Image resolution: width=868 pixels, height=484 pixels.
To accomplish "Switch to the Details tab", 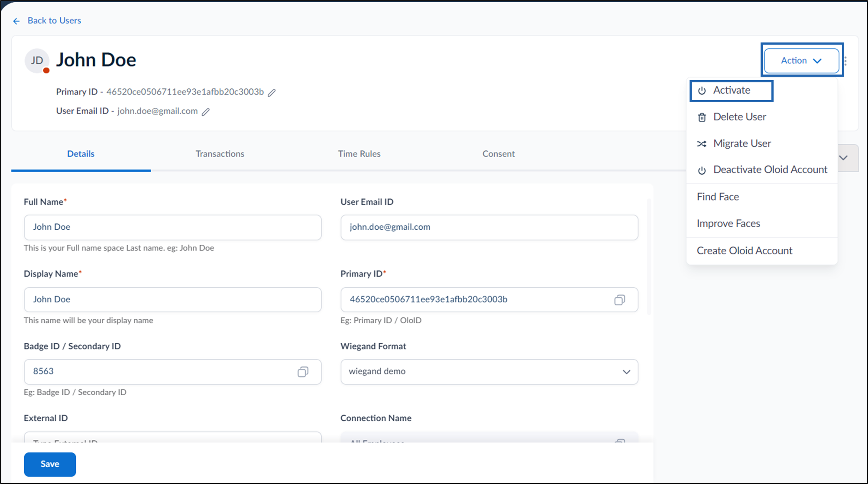I will 81,154.
